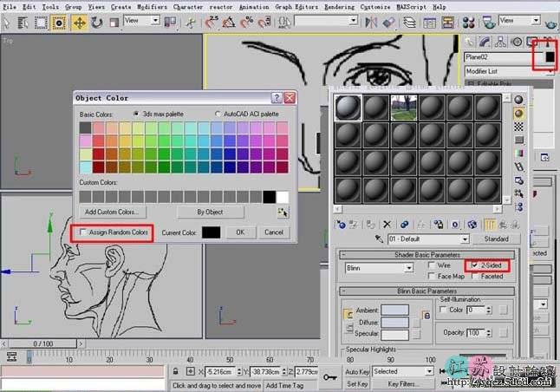560x392 pixels.
Task: Open the Layer Manager
Action: pyautogui.click(x=409, y=23)
